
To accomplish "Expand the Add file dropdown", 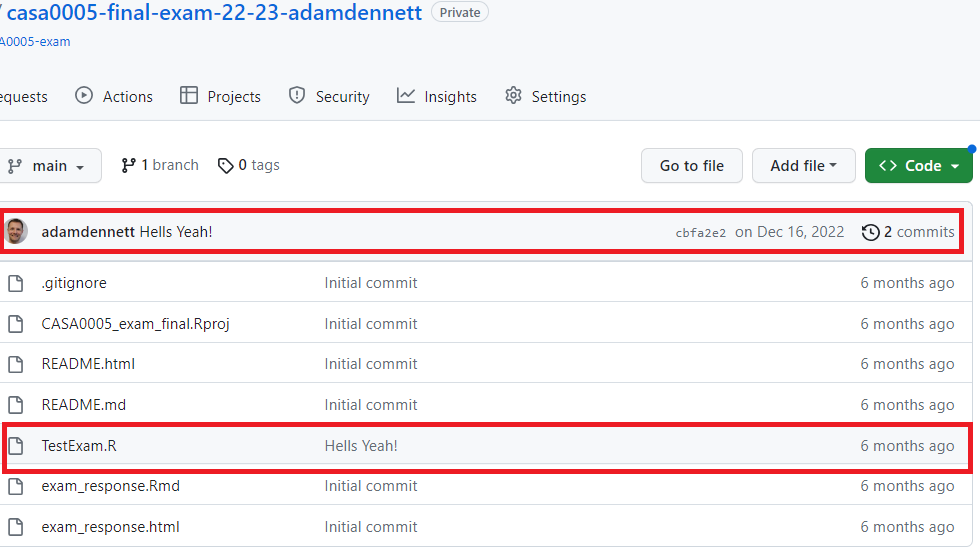I will click(x=803, y=166).
